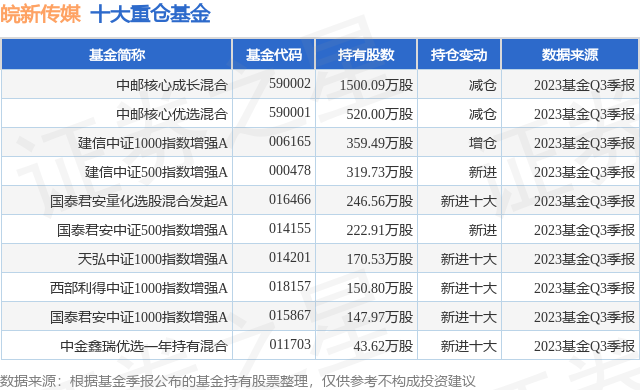Click the 1500.09万股 holdings cell

point(376,85)
